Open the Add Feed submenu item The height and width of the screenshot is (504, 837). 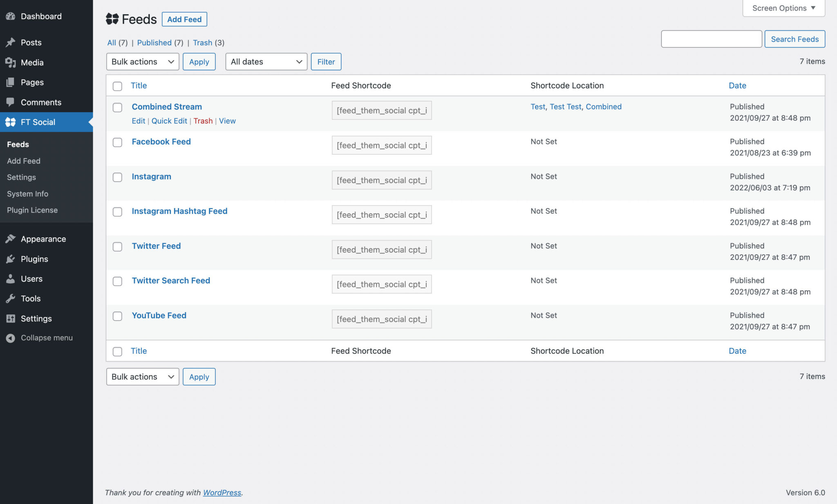pyautogui.click(x=24, y=161)
